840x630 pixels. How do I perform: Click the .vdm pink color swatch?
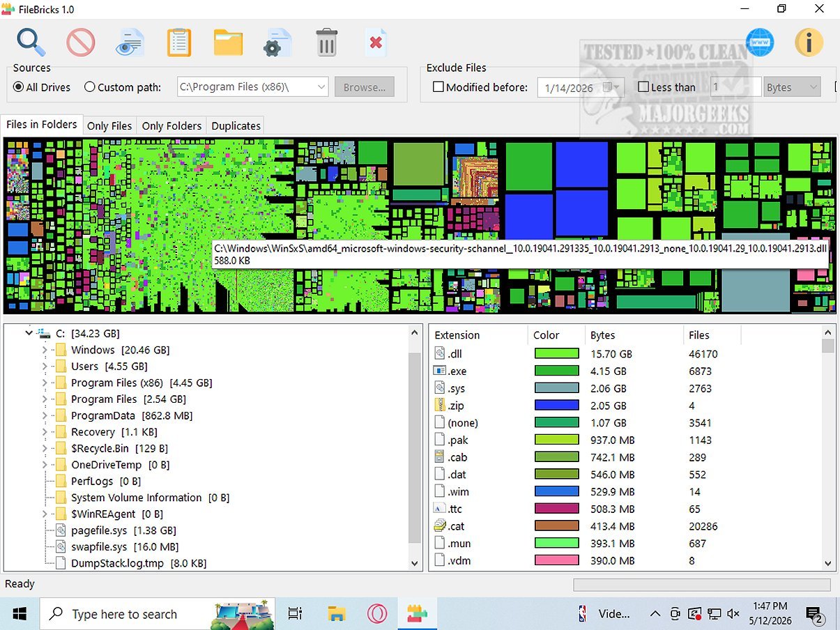point(556,560)
